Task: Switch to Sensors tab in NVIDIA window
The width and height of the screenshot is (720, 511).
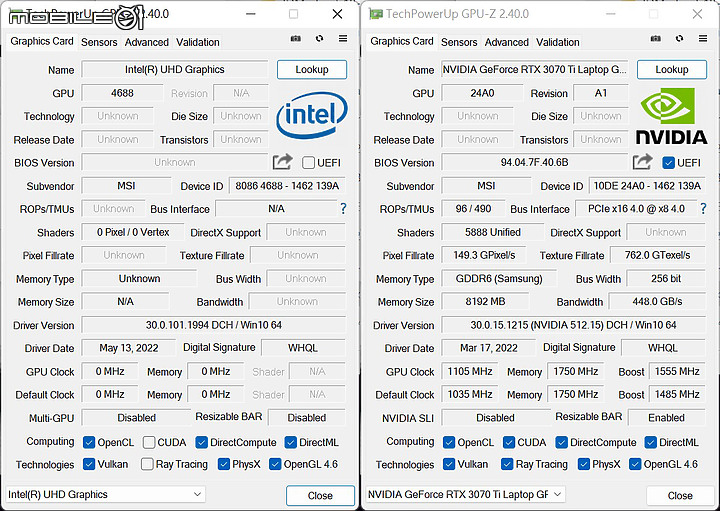Action: click(x=459, y=42)
